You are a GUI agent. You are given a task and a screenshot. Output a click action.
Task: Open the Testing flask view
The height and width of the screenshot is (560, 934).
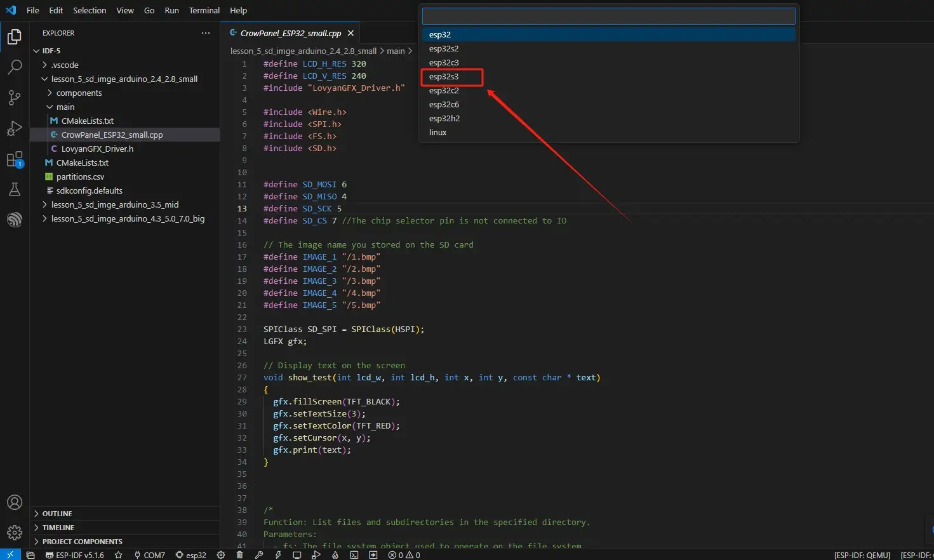(14, 189)
